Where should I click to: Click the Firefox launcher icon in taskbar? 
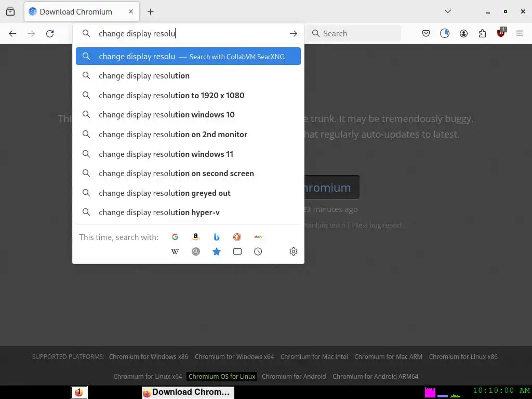(x=79, y=392)
